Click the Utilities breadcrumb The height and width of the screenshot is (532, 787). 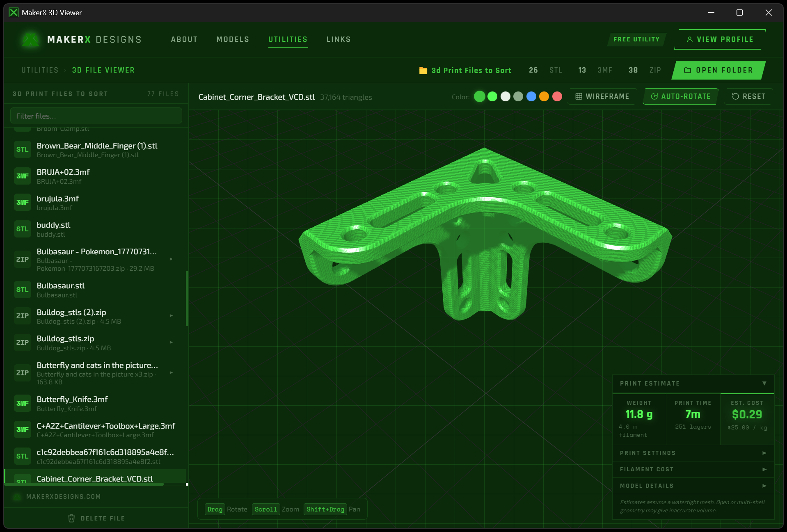pyautogui.click(x=40, y=70)
